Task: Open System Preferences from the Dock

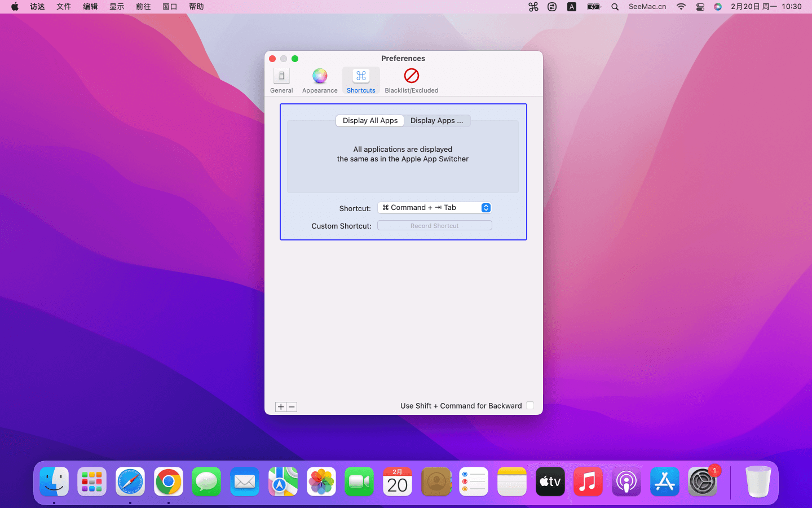Action: [x=702, y=482]
